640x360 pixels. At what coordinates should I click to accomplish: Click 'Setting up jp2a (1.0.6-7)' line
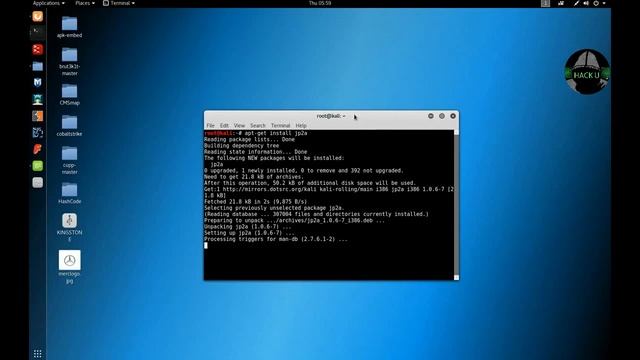click(249, 233)
